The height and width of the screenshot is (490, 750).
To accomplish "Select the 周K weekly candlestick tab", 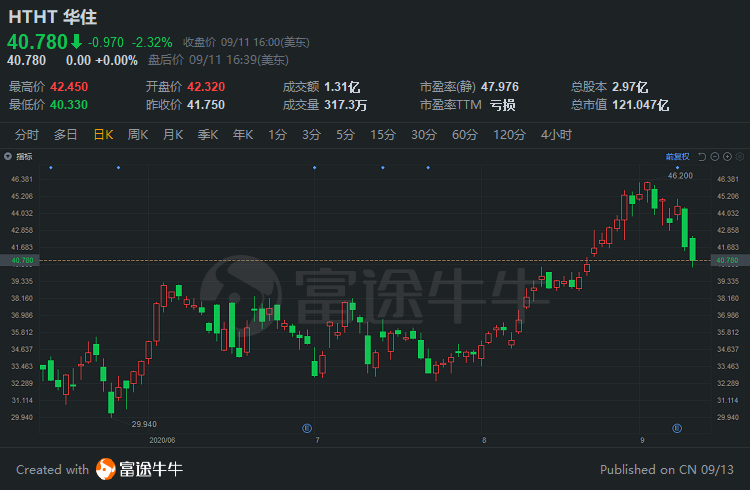I will (x=138, y=135).
